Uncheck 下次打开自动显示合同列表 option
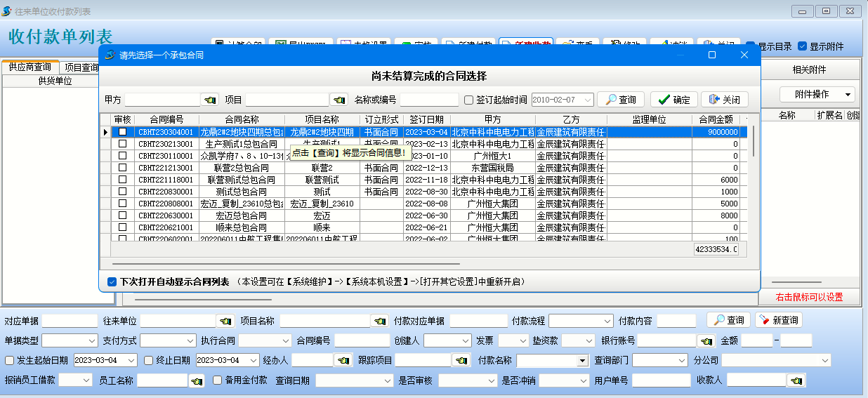868x398 pixels. (x=112, y=281)
